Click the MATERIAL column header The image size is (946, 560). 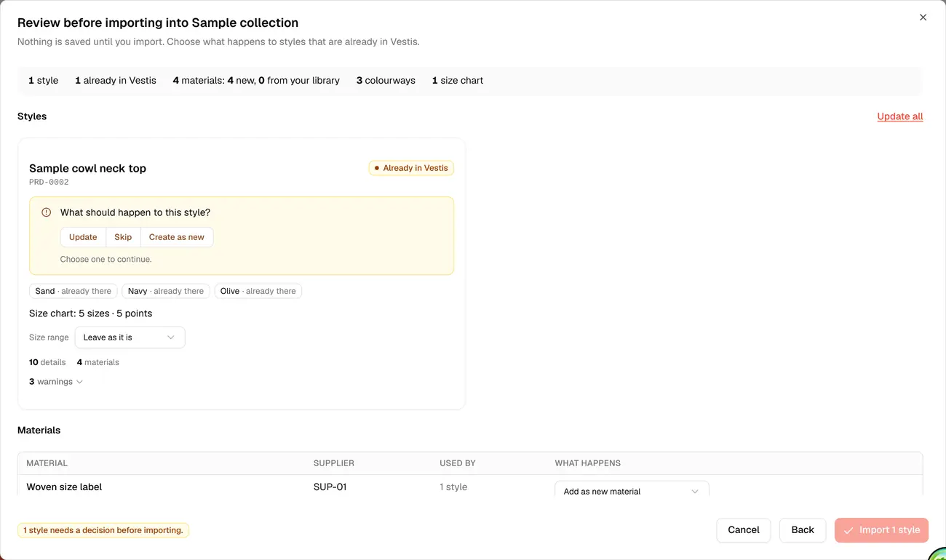(47, 463)
